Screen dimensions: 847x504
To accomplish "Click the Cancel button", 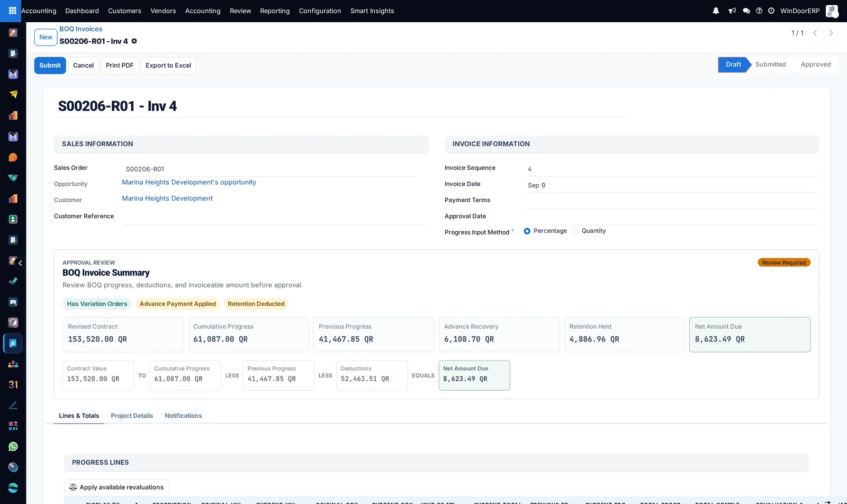I will 83,65.
